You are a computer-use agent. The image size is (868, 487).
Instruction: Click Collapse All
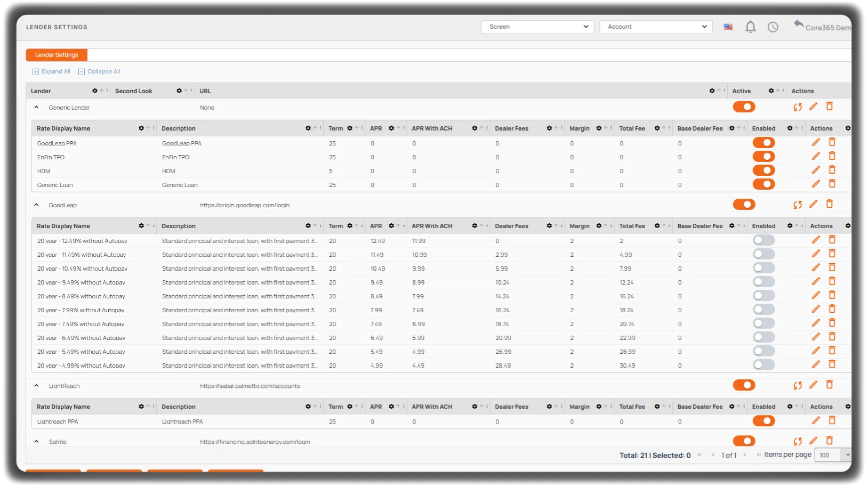(99, 71)
